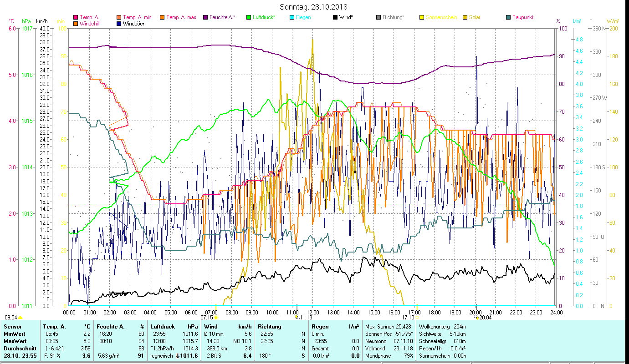Click the MinWert row label
The image size is (629, 364).
point(14,334)
